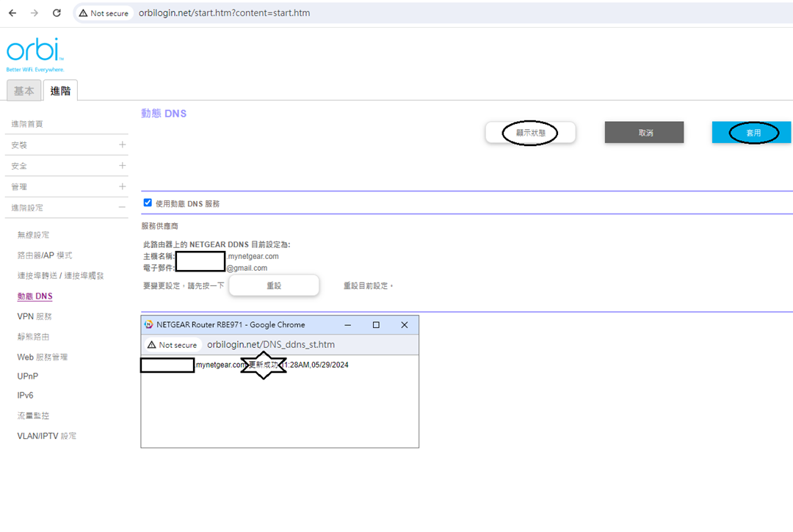Click the 取消 cancel button
The width and height of the screenshot is (793, 532).
click(644, 133)
